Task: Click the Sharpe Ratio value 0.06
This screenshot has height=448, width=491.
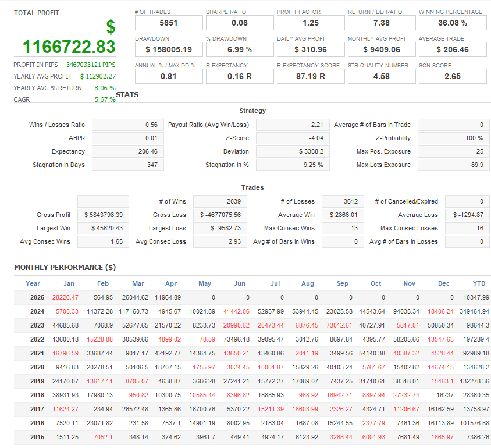Action: [x=240, y=23]
